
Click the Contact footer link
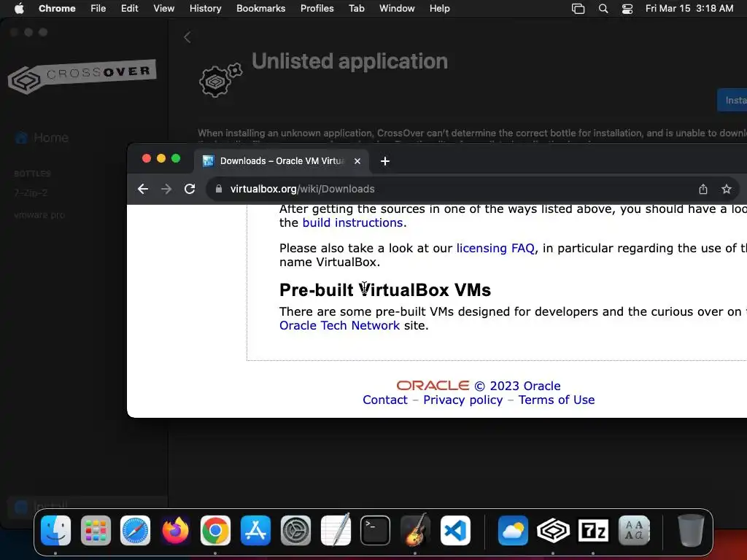tap(385, 400)
